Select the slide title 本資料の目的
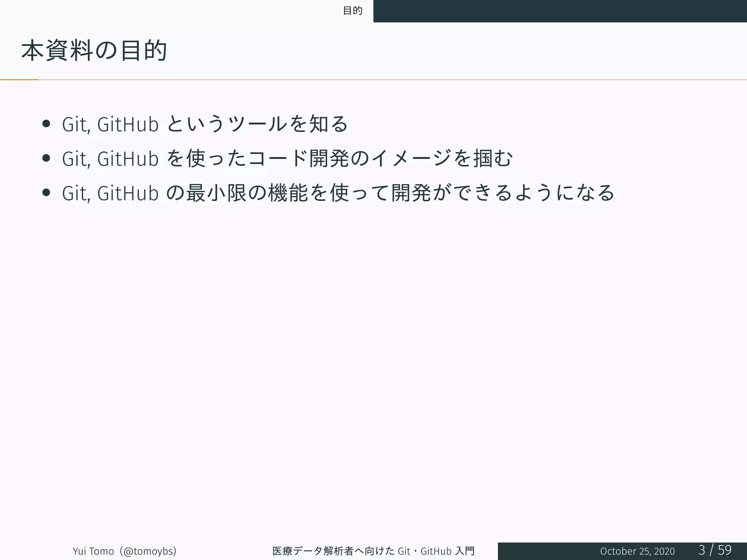Viewport: 747px width, 560px height. 94,50
